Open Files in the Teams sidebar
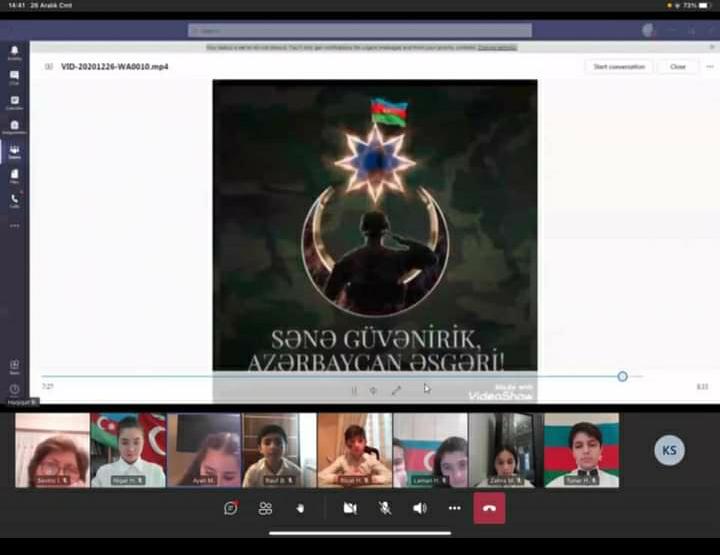720x555 pixels. point(14,177)
